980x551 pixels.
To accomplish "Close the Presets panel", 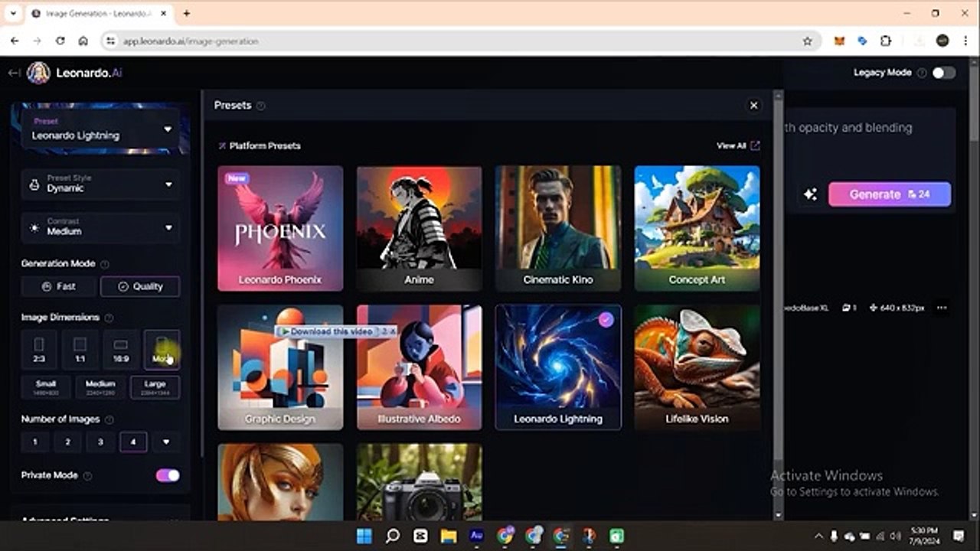I will (x=754, y=106).
